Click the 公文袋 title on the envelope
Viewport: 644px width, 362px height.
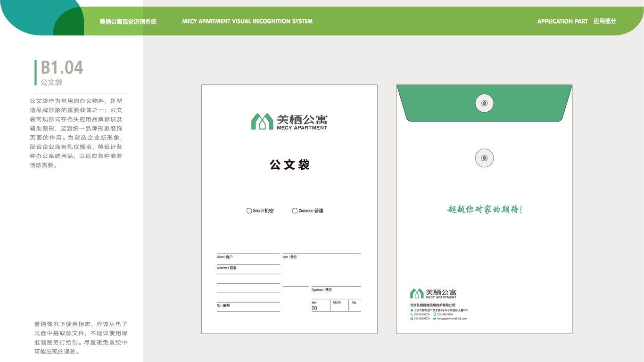coord(289,165)
